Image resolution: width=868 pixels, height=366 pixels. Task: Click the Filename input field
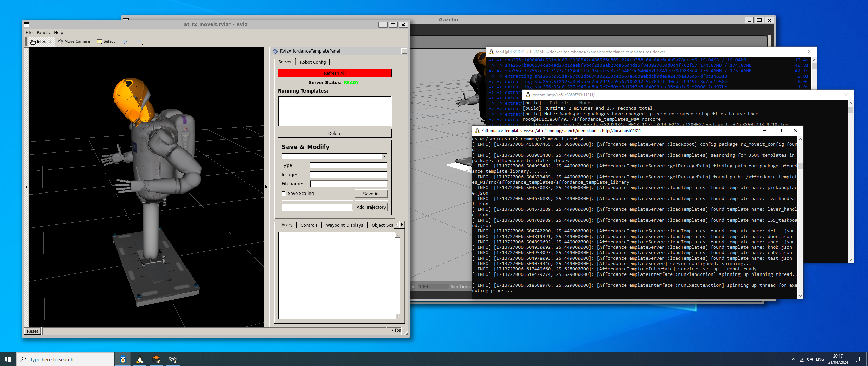[x=349, y=184]
